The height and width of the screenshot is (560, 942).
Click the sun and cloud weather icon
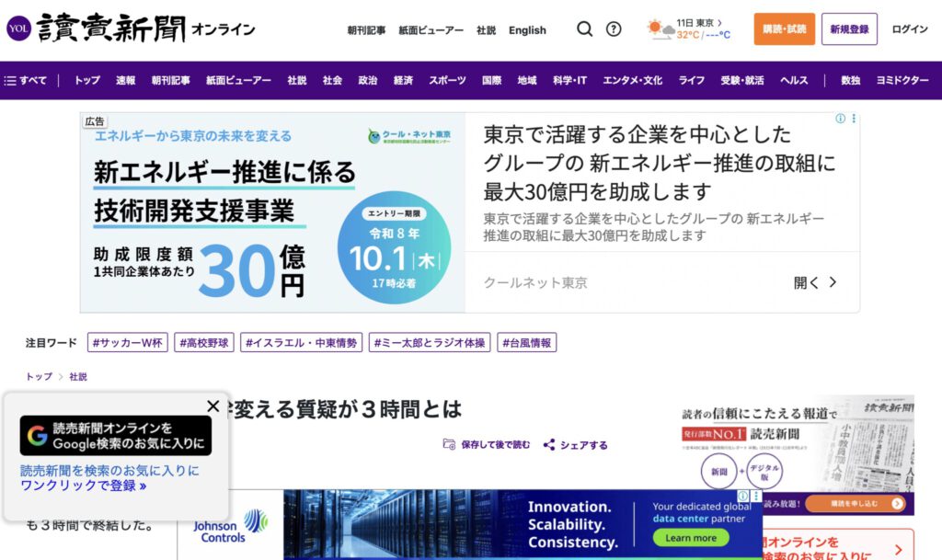click(661, 29)
